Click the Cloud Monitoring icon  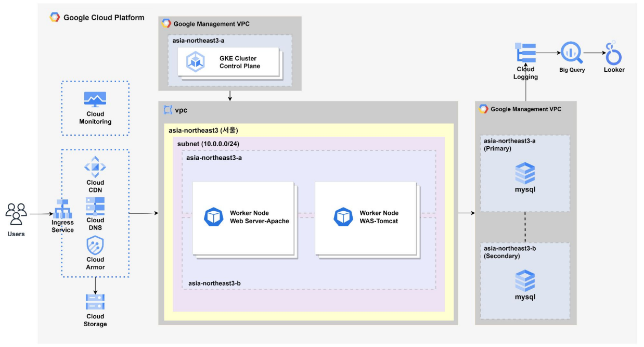coord(95,99)
